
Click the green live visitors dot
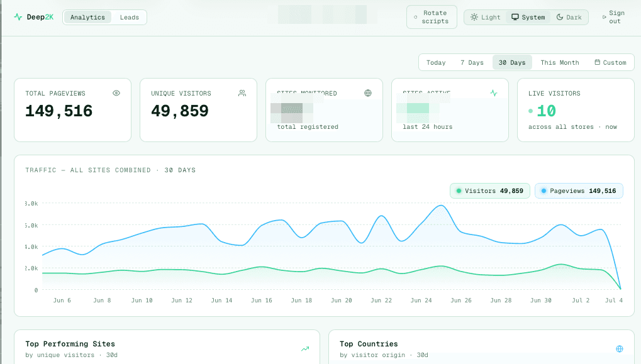click(531, 111)
